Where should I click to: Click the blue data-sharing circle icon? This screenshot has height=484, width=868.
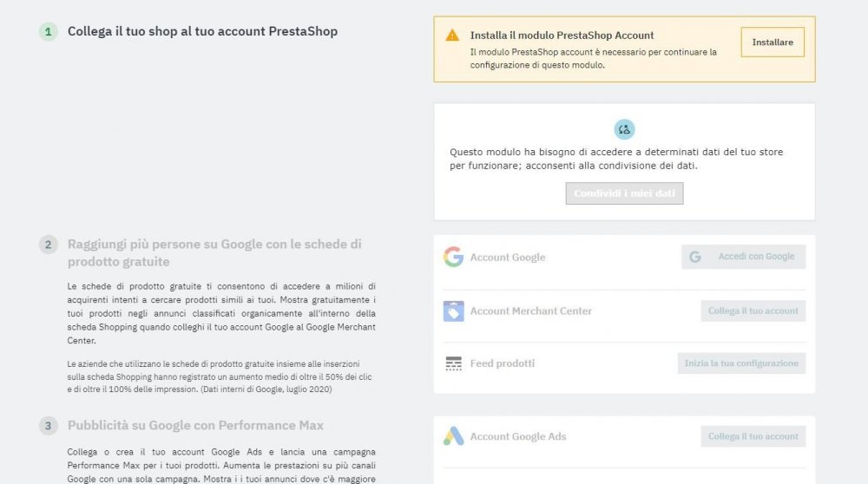[x=624, y=129]
